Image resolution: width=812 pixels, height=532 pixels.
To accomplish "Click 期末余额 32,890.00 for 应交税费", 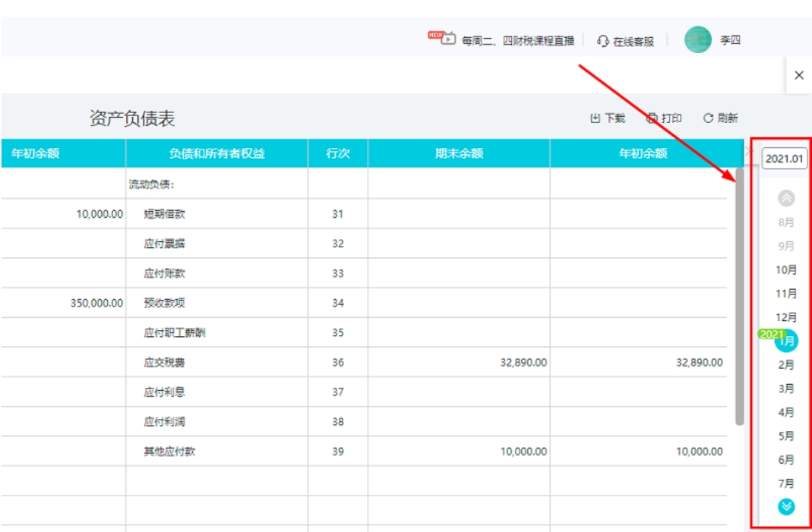I will coord(523,362).
